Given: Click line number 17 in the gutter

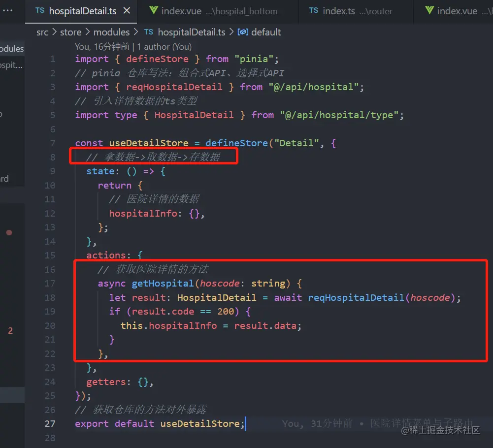Looking at the screenshot, I should 50,284.
